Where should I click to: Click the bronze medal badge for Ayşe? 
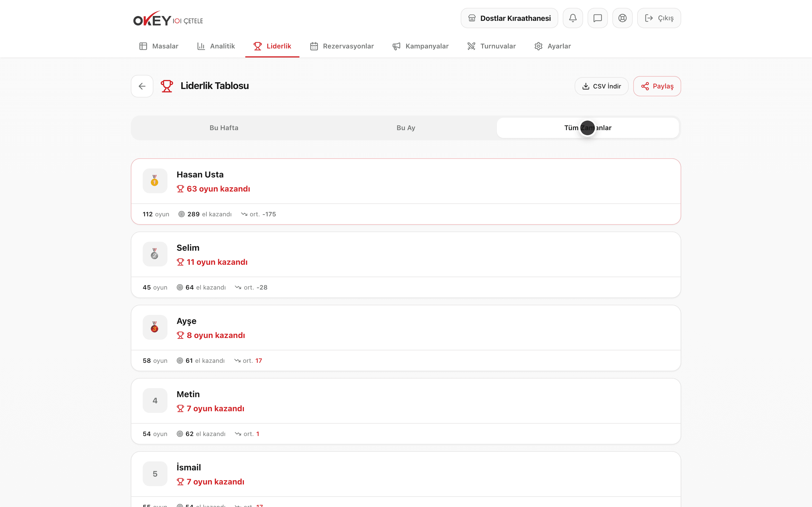click(155, 327)
